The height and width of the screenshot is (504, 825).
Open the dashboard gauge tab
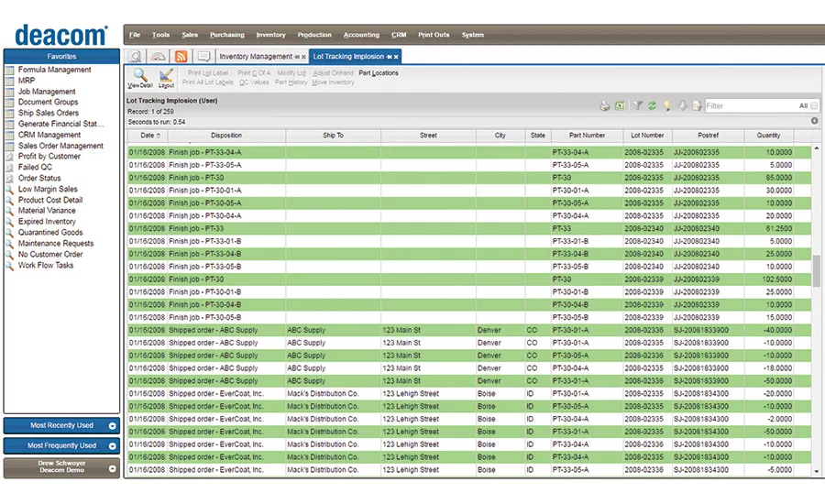pyautogui.click(x=158, y=56)
